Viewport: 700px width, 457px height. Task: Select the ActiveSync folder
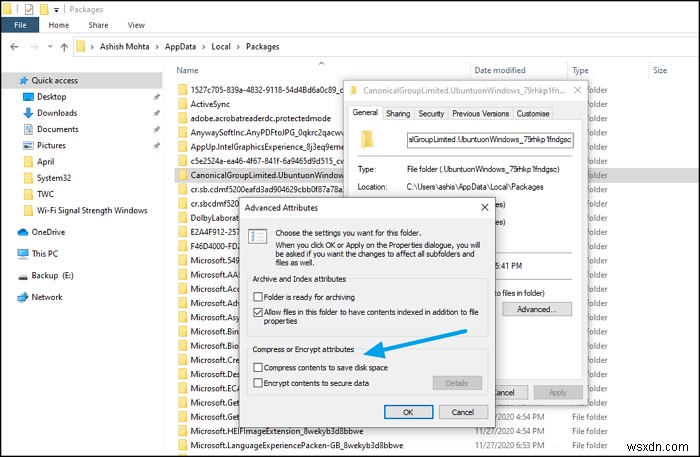pyautogui.click(x=210, y=104)
